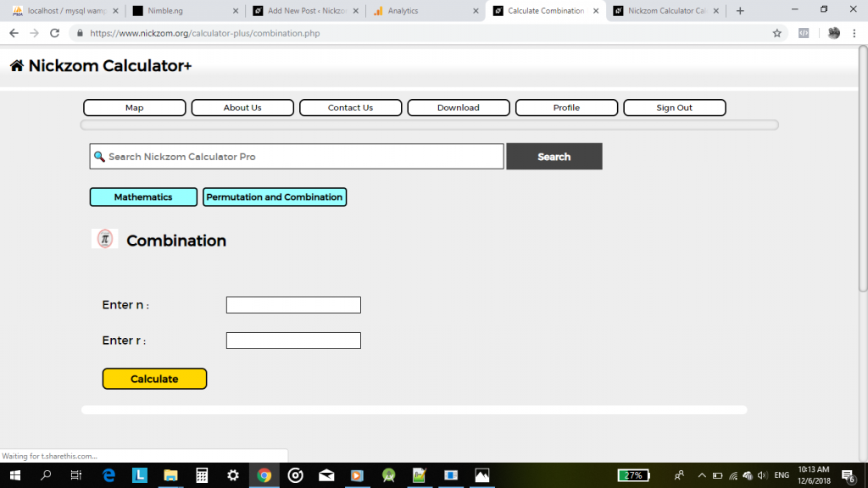Show hidden system tray icons
This screenshot has width=868, height=488.
702,475
